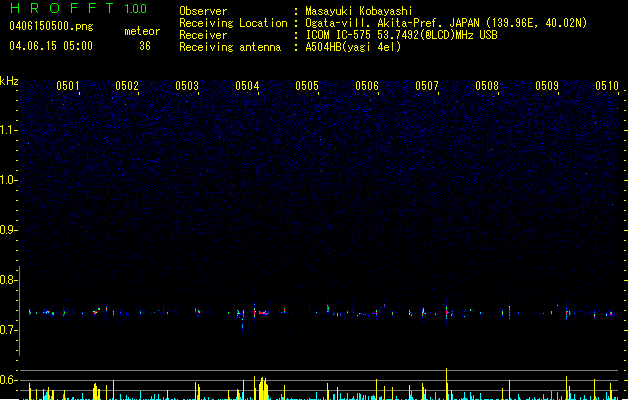Viewport: 629px width, 400px height.
Task: Click the 0510 time marker
Action: (x=607, y=86)
